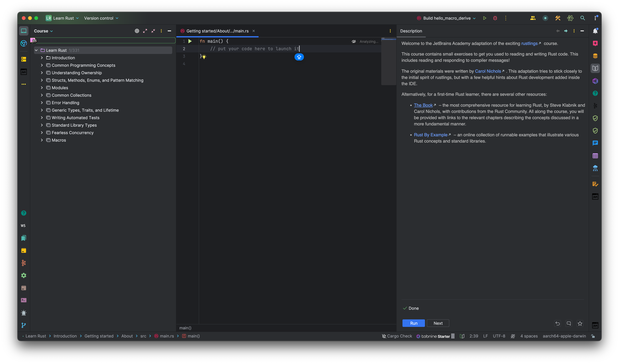The image size is (619, 364).
Task: Select the main.rs editor tab
Action: [x=217, y=31]
